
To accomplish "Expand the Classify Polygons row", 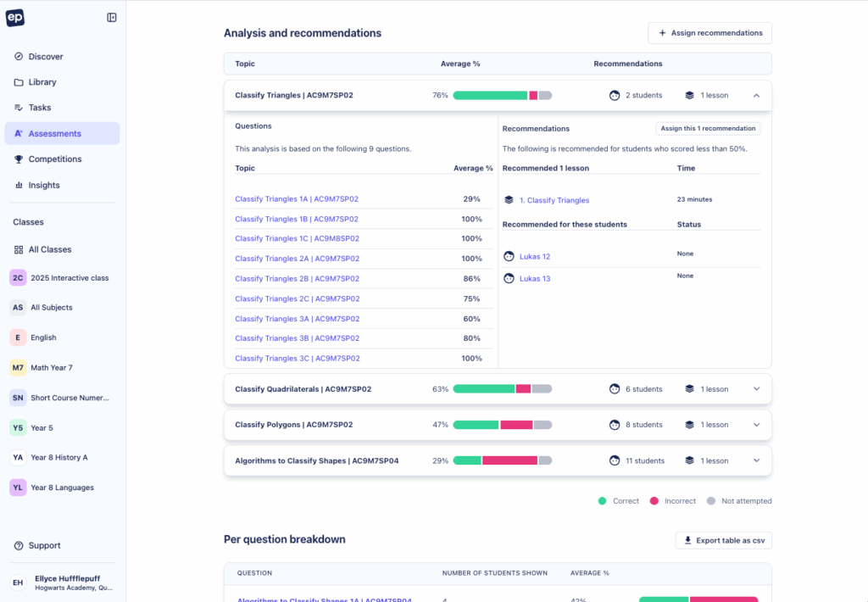I will point(757,425).
